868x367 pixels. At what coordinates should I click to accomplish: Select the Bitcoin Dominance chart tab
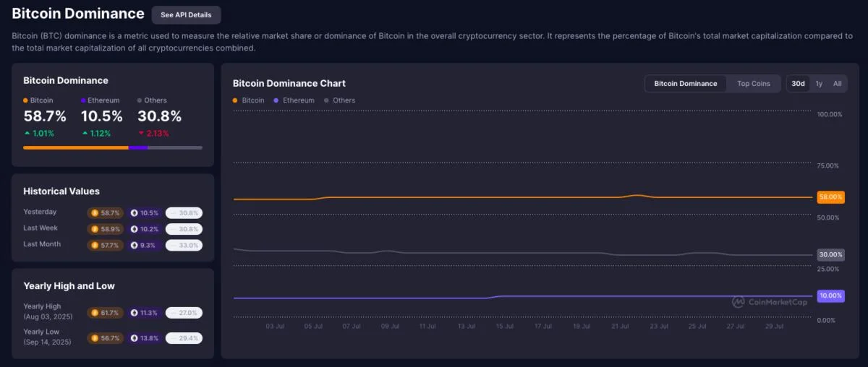(686, 84)
